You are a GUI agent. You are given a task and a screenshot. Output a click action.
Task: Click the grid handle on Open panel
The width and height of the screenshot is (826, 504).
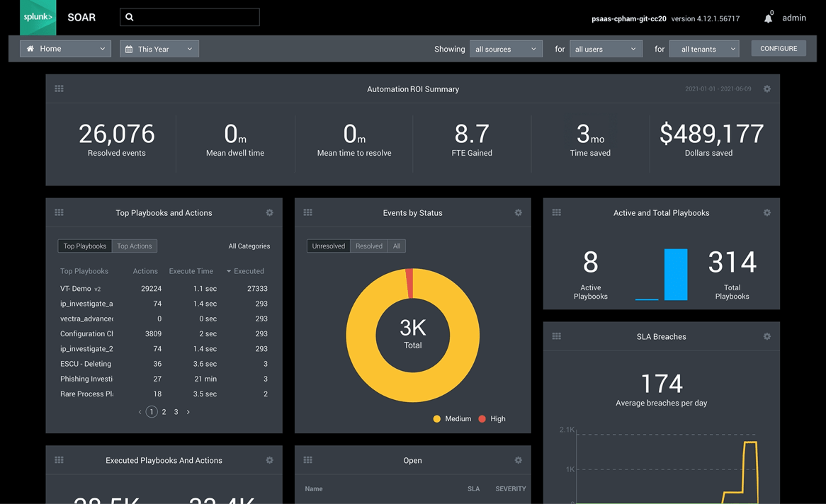point(307,460)
